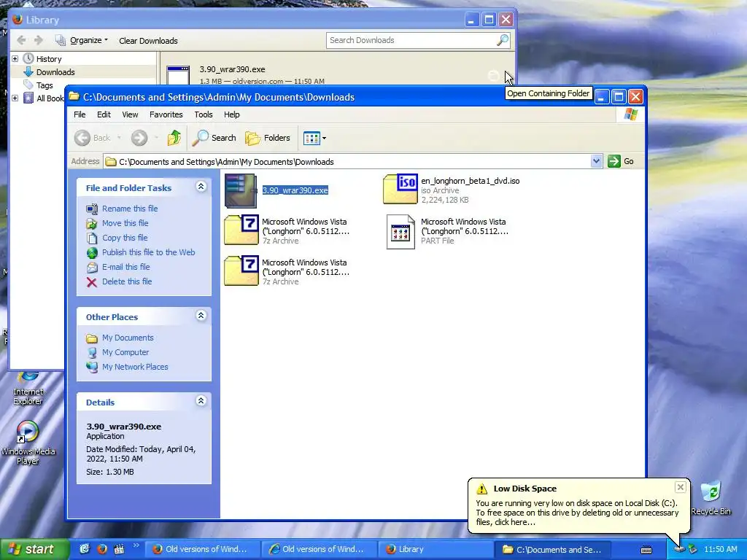Go up one folder level in Explorer
This screenshot has height=560, width=747.
174,138
